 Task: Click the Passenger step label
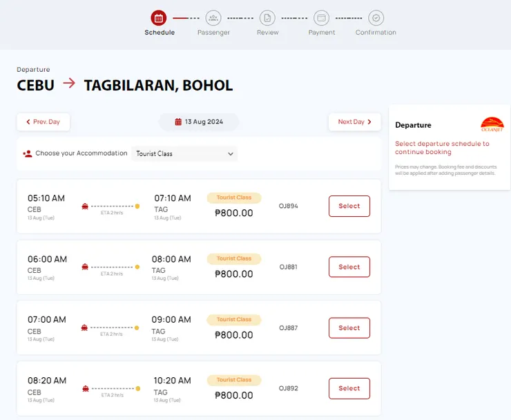click(x=213, y=32)
